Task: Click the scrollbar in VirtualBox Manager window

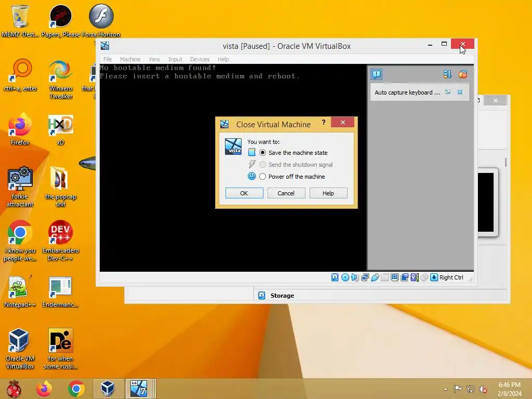Action: (506, 162)
